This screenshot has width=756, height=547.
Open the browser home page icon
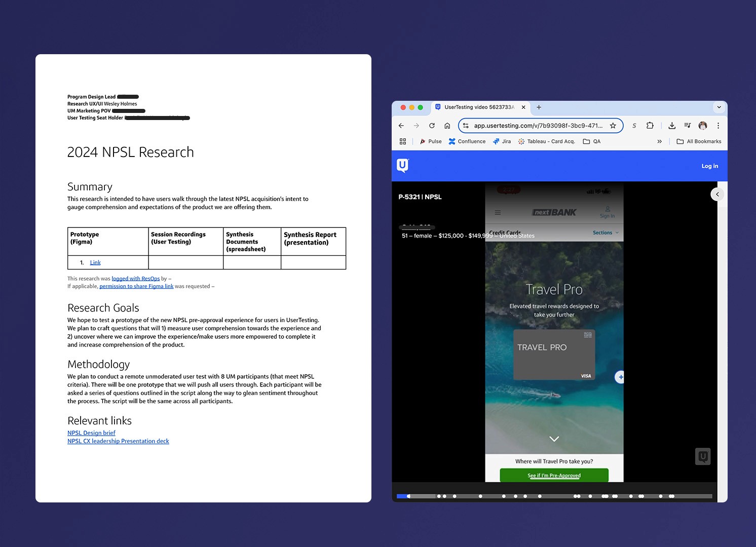(x=447, y=126)
